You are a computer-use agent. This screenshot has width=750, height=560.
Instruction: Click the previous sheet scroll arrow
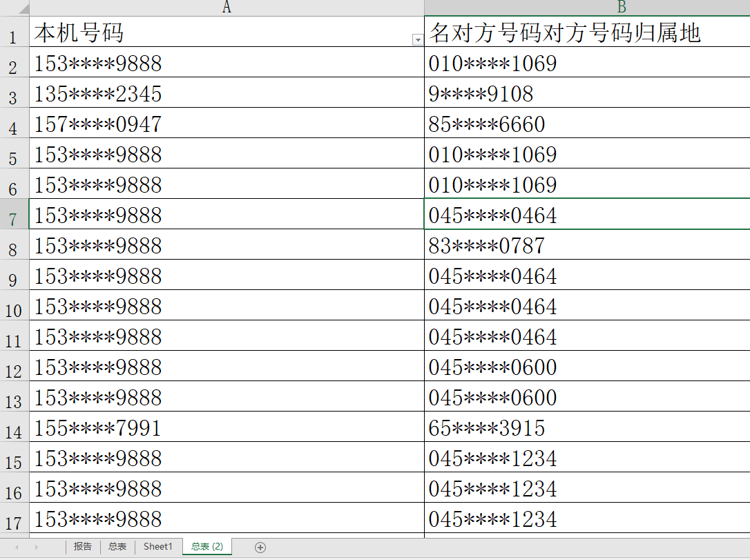[17, 547]
